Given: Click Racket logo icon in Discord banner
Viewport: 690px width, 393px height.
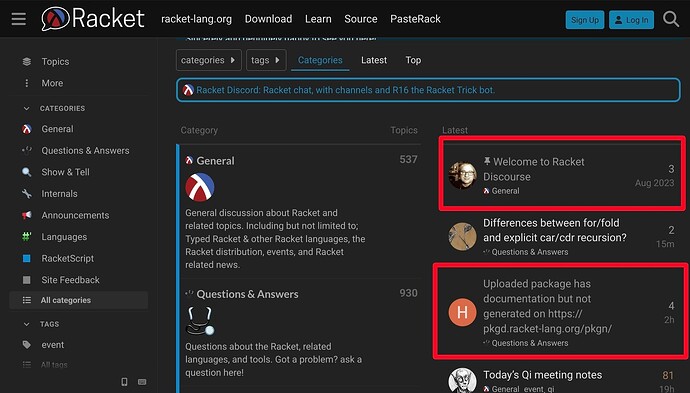Looking at the screenshot, I should (x=188, y=90).
